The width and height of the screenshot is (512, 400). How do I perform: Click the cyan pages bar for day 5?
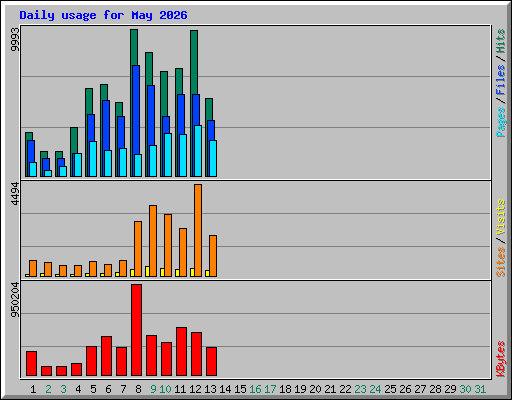pyautogui.click(x=93, y=159)
